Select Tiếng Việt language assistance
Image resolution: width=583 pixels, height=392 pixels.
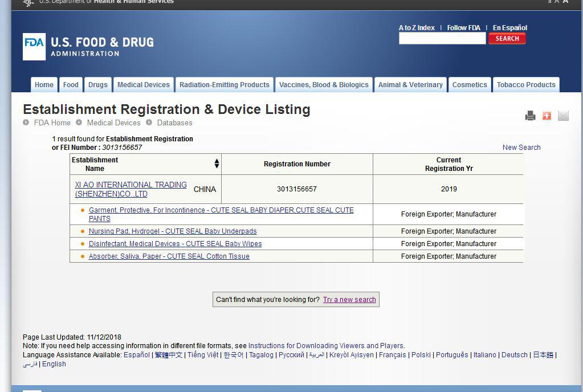(x=203, y=355)
